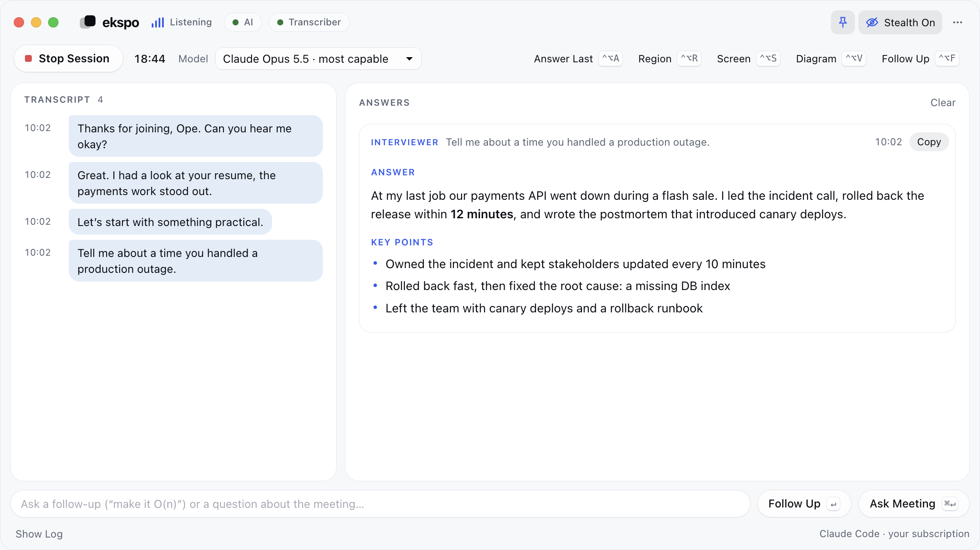Copy the production outage answer
The height and width of the screenshot is (550, 980).
(929, 142)
